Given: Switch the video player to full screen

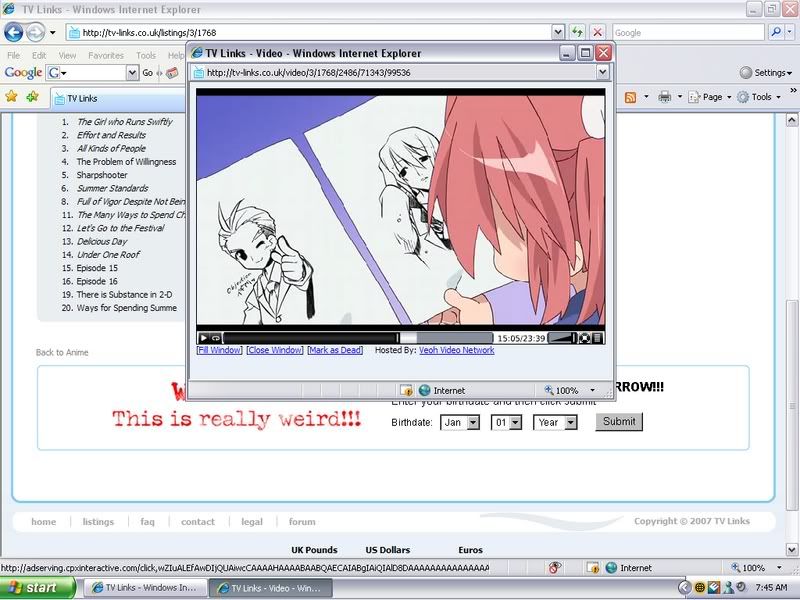Looking at the screenshot, I should (x=585, y=338).
